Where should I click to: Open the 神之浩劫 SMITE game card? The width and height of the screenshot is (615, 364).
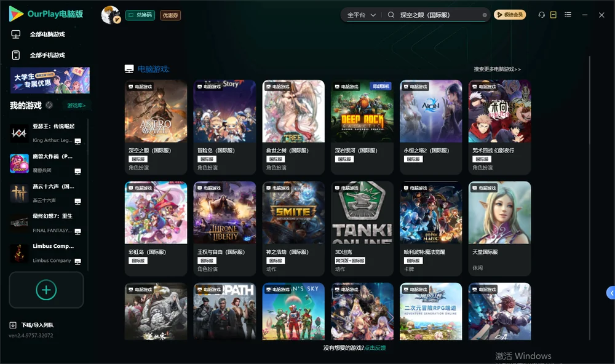(293, 229)
